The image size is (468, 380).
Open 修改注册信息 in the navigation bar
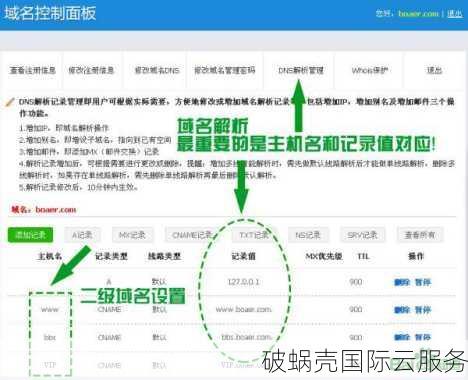click(x=91, y=70)
